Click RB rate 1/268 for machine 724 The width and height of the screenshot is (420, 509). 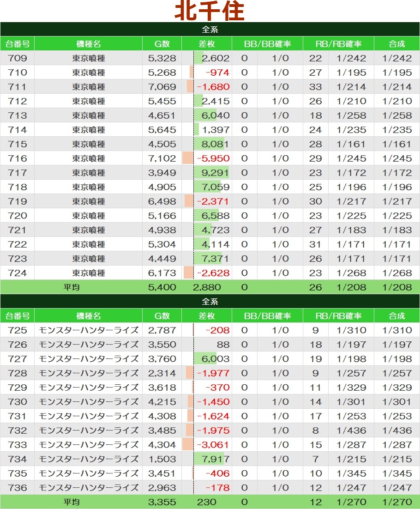tap(351, 273)
